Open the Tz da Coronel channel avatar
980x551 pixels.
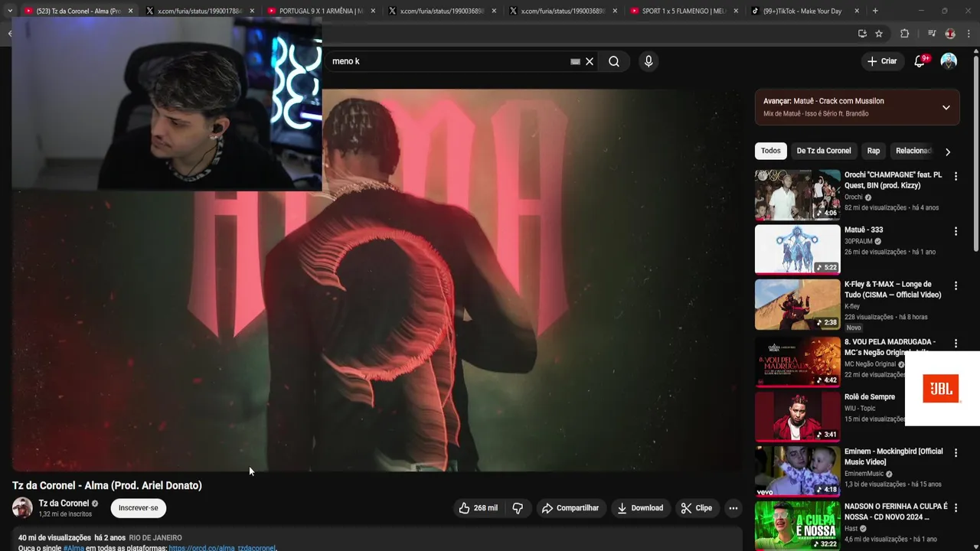(22, 507)
